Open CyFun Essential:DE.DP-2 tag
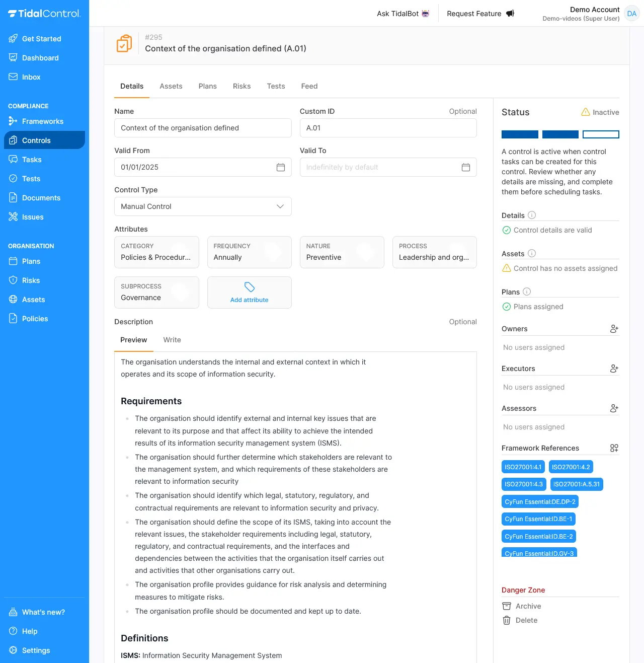Screen dimensions: 644x663 [540, 502]
